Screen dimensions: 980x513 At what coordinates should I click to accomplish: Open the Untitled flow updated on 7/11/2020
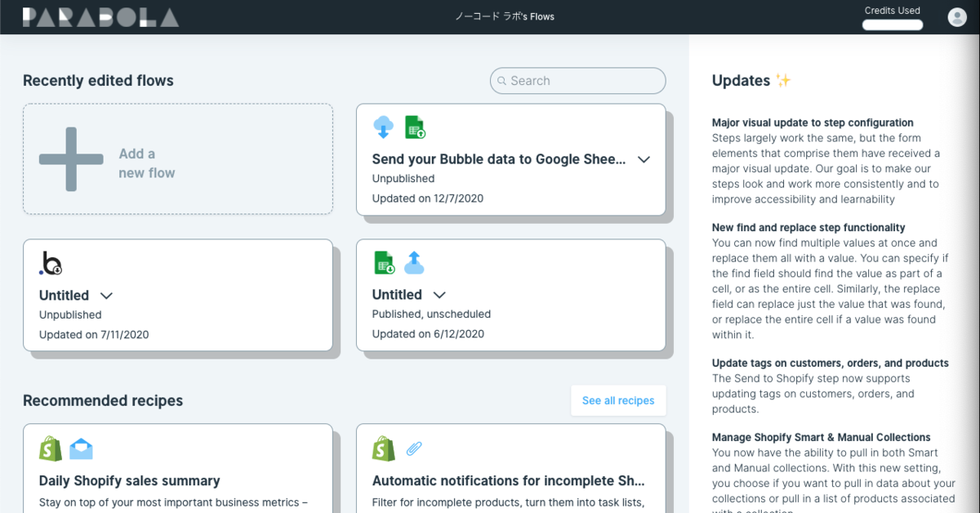click(178, 296)
